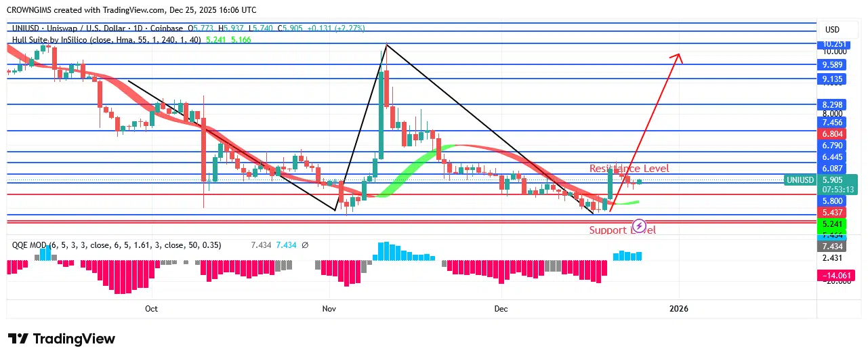Screen dimensions: 868x359
Task: Click the Support Level text label
Action: (622, 230)
